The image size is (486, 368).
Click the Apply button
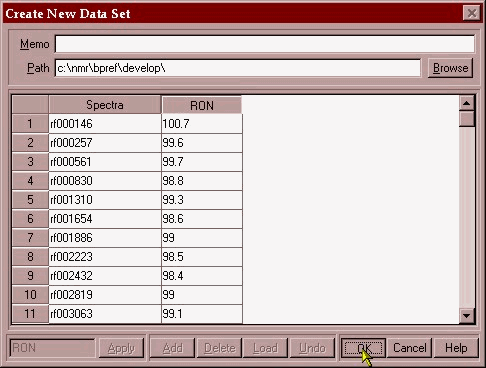coord(121,348)
